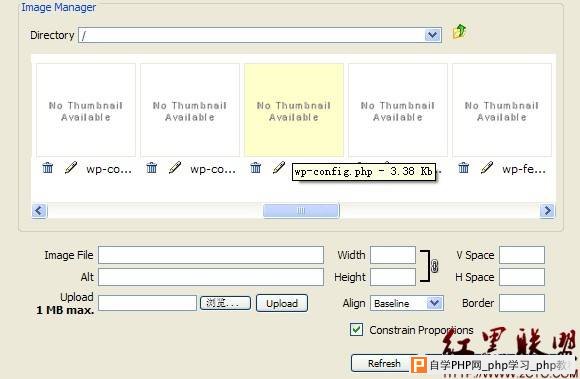The image size is (580, 379).
Task: Click the scrollbar left arrow
Action: click(39, 211)
